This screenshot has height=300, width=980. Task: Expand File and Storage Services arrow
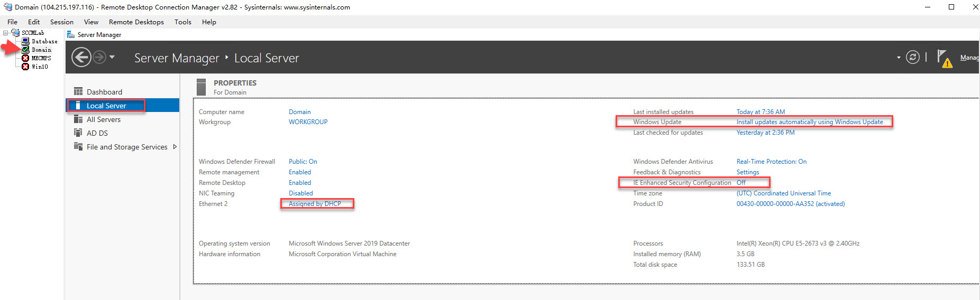tap(175, 147)
